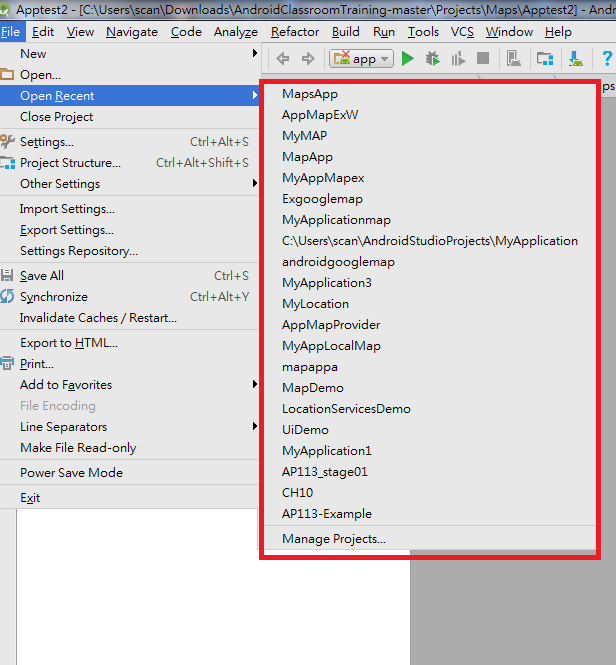
Task: Choose Export to HTML... menu item
Action: tap(129, 343)
